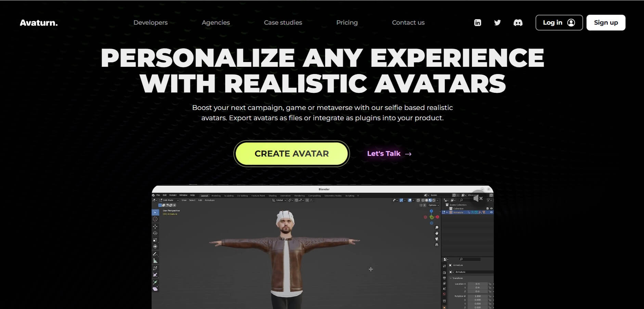Unmute the video with the speaker icon
Viewport: 644px width, 309px height.
click(x=478, y=198)
